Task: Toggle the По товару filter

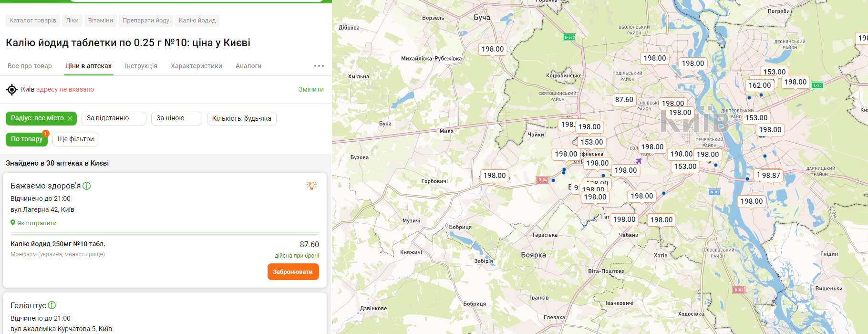Action: point(27,139)
